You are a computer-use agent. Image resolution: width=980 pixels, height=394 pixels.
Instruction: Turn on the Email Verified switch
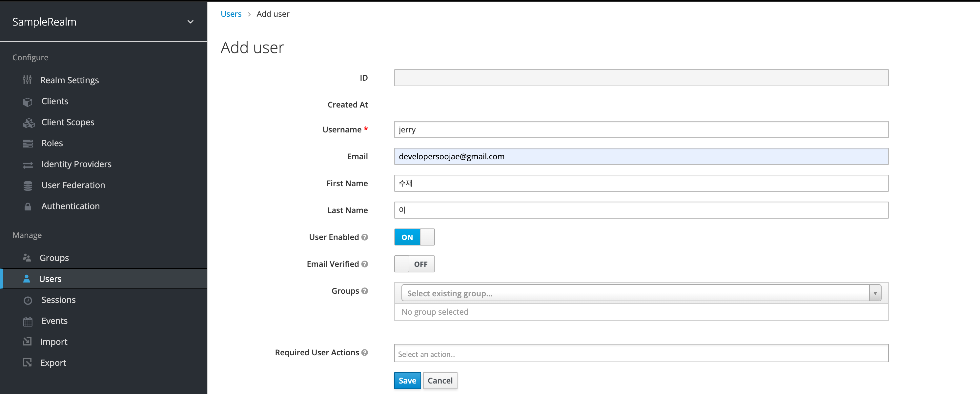[414, 264]
